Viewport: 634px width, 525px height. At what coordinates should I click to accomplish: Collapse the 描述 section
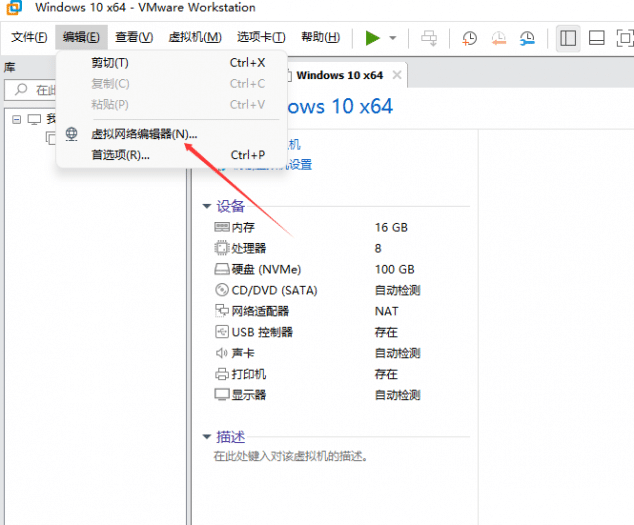(207, 436)
